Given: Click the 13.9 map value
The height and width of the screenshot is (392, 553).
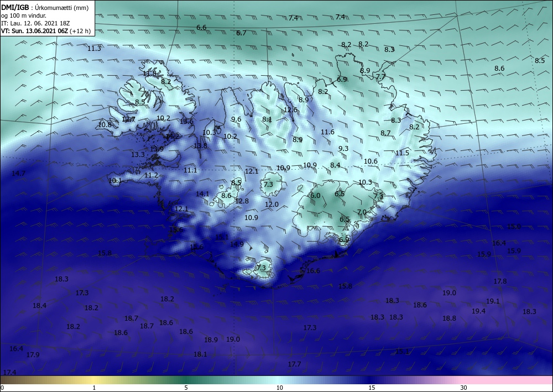Looking at the screenshot, I should click(156, 149).
